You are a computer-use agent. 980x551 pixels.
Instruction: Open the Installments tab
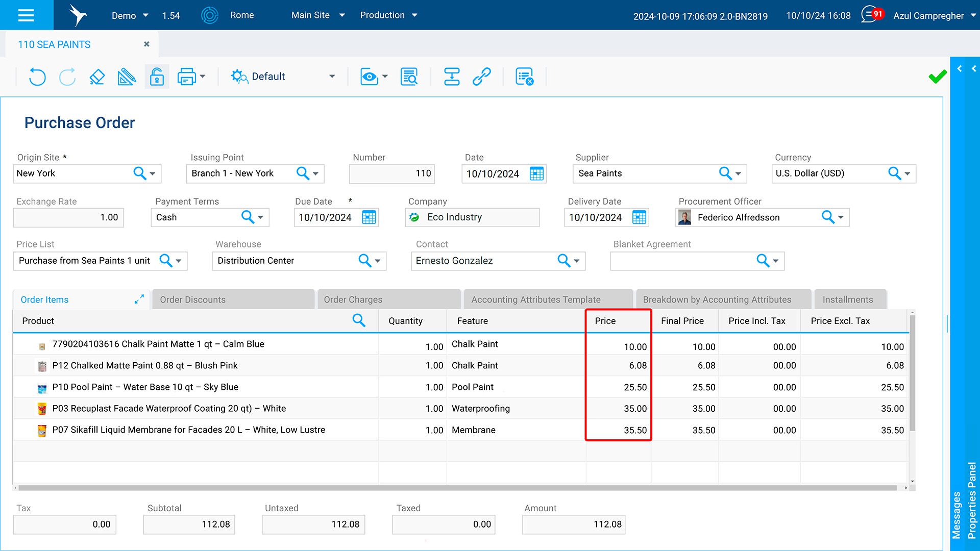[x=847, y=299]
